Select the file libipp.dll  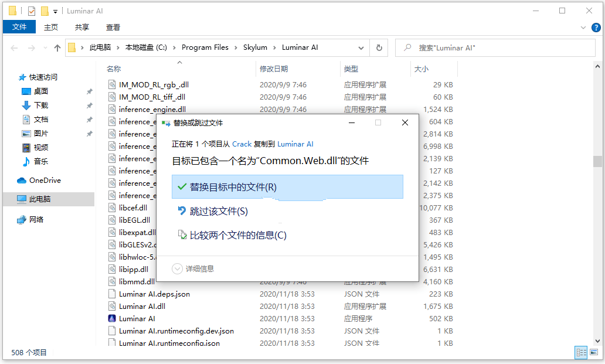(134, 270)
